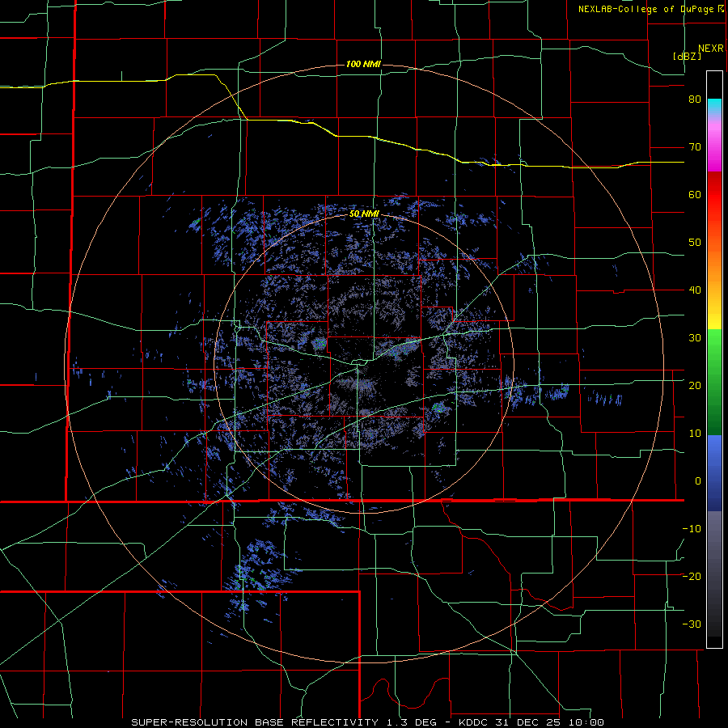This screenshot has height=728, width=728.
Task: Click the 60 value on the dBZ scale
Action: [695, 195]
